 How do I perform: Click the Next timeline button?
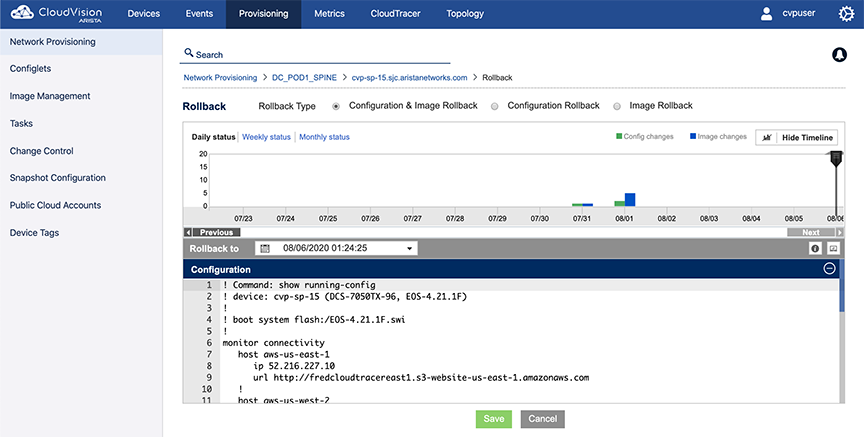point(811,233)
